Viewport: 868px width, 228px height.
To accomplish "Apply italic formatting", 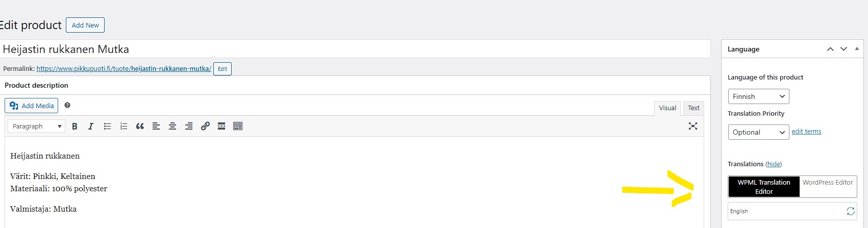I will click(x=91, y=126).
